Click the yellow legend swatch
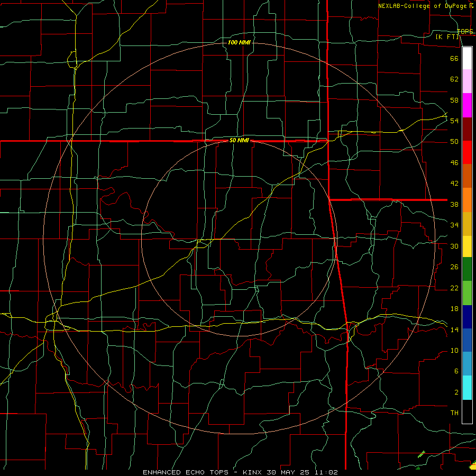This screenshot has width=476, height=476. tap(467, 246)
